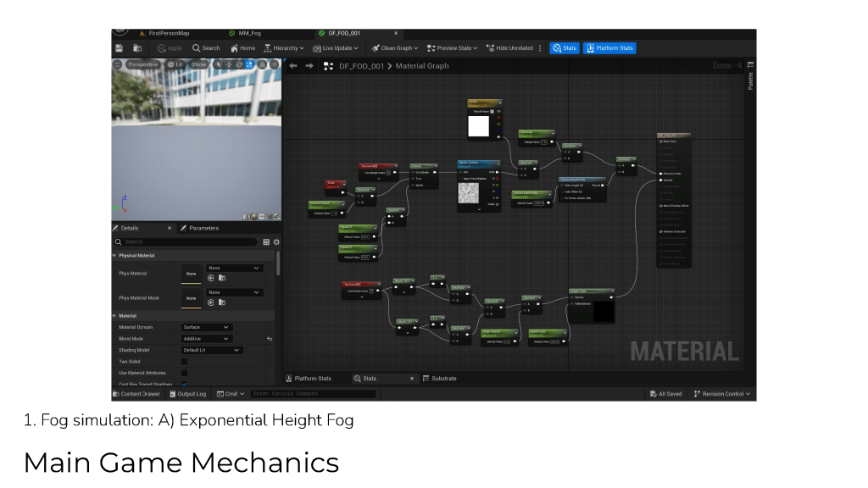This screenshot has height=488, width=868.
Task: Click the Browse to asset icon beside Save
Action: [x=137, y=48]
